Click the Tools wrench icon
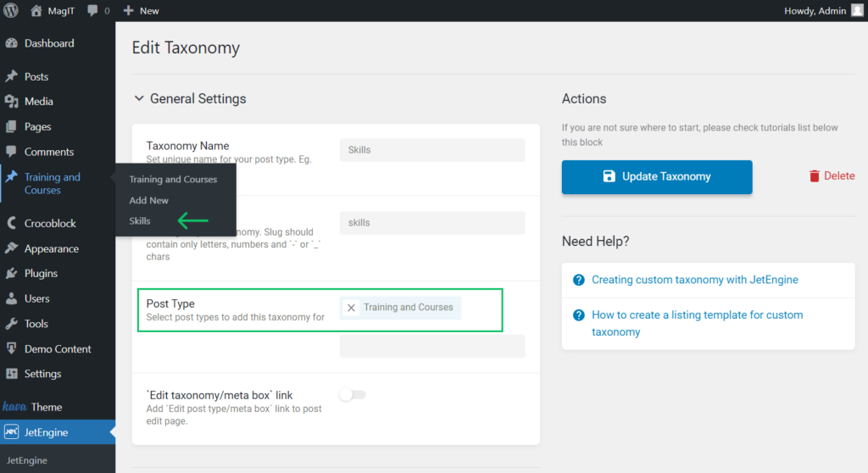 tap(11, 324)
